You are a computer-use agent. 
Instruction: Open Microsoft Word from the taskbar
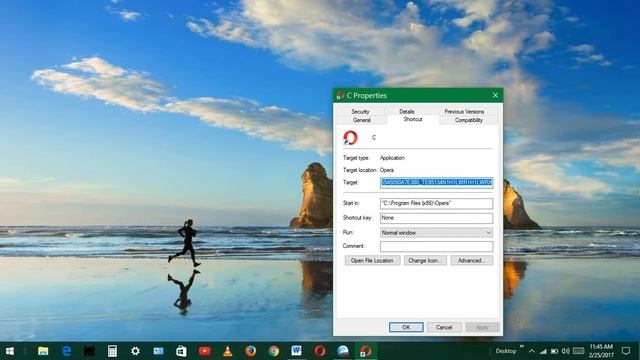[x=297, y=351]
